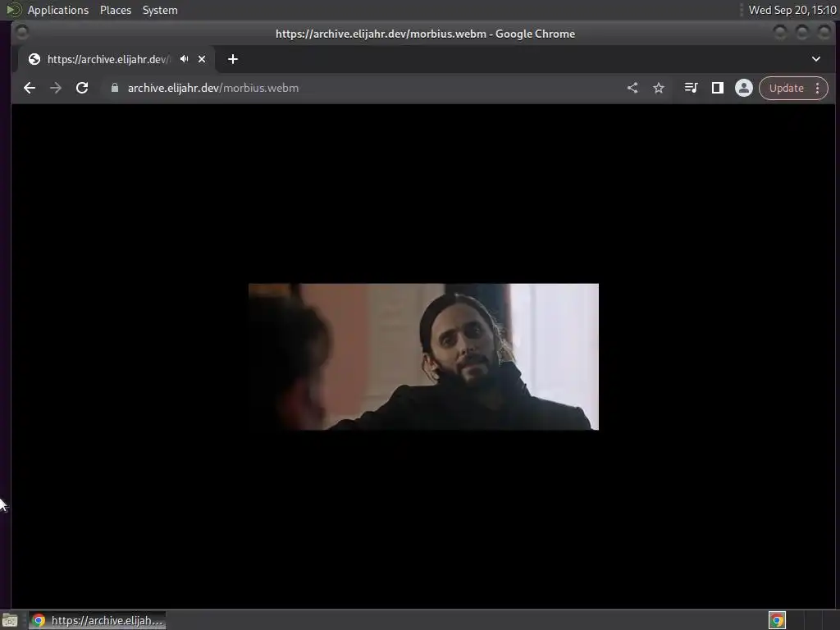Viewport: 840px width, 630px height.
Task: Select Chrome window in the taskbar
Action: click(x=97, y=620)
